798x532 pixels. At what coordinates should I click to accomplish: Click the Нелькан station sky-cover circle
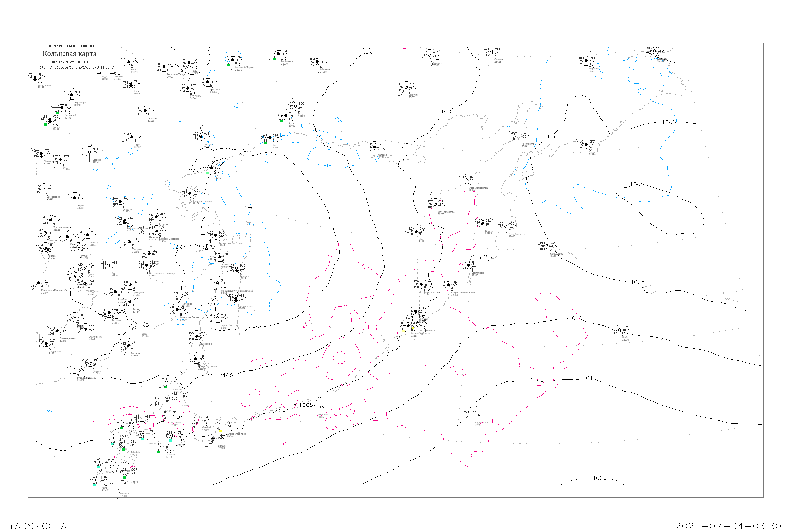click(201, 136)
